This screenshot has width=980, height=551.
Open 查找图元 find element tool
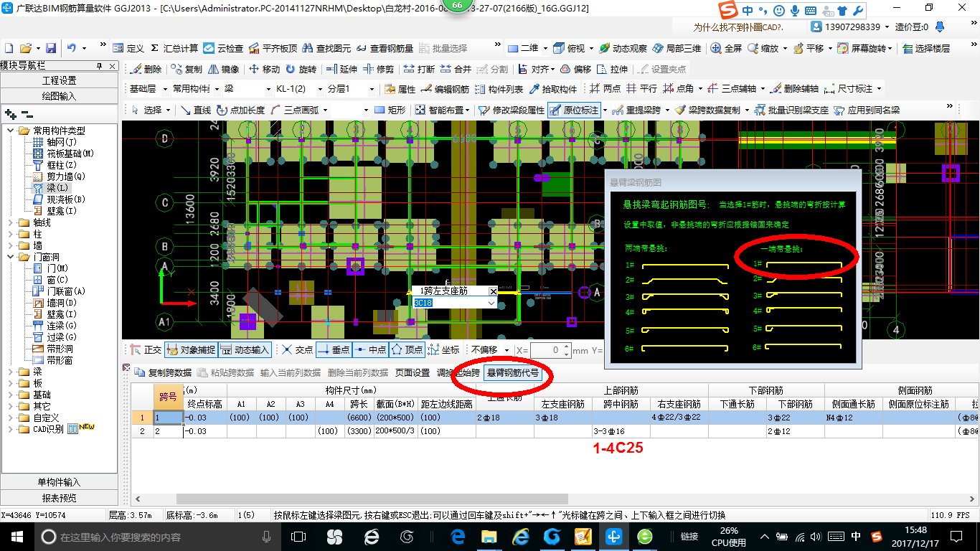326,48
